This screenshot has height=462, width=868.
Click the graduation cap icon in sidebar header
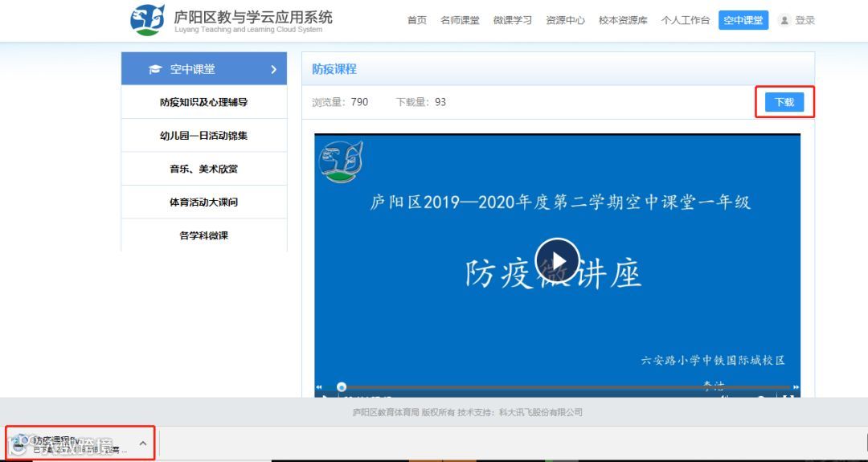click(156, 69)
